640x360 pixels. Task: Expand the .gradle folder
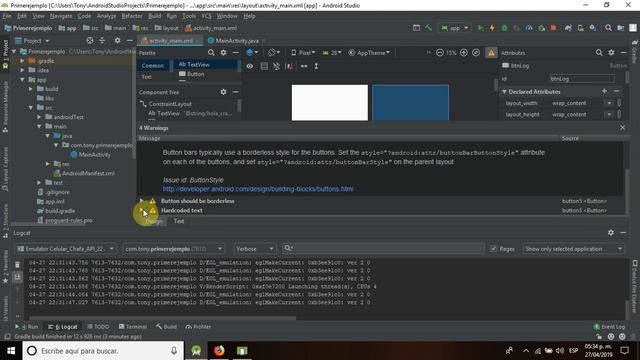click(22, 60)
